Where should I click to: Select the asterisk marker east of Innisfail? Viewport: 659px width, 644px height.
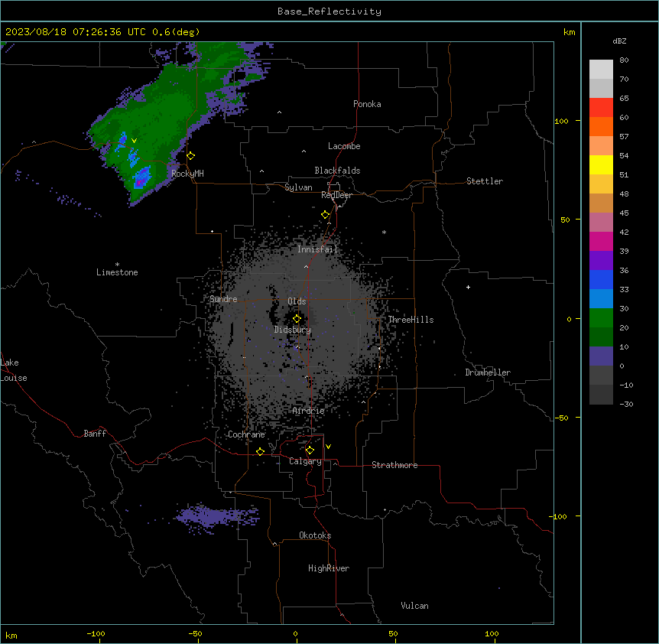(384, 232)
